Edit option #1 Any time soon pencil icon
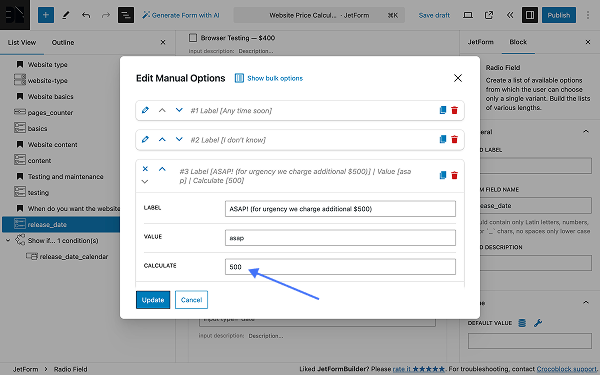 145,110
